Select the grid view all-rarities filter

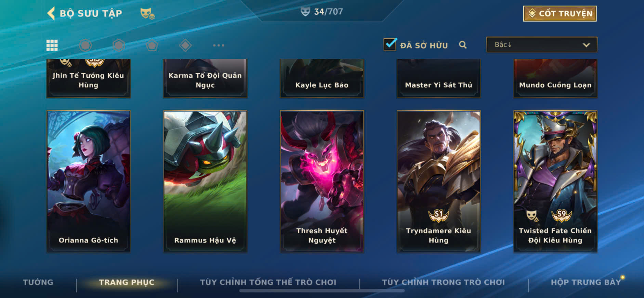point(52,45)
